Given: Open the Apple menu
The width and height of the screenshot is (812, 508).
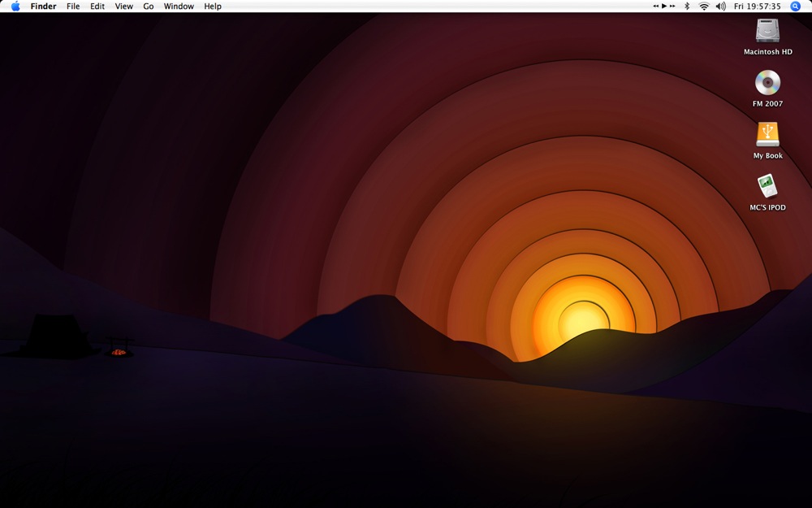Looking at the screenshot, I should point(15,7).
